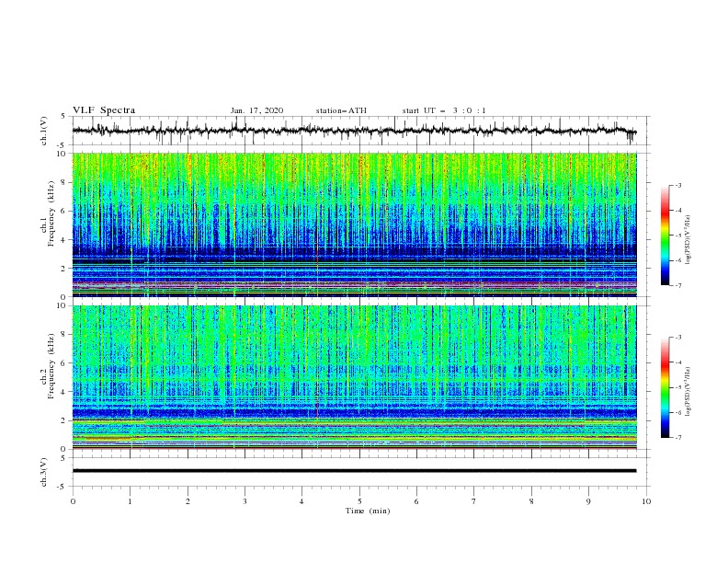This screenshot has height=563, width=728.
Task: Click the "1" tick on the time axis
Action: [x=130, y=501]
